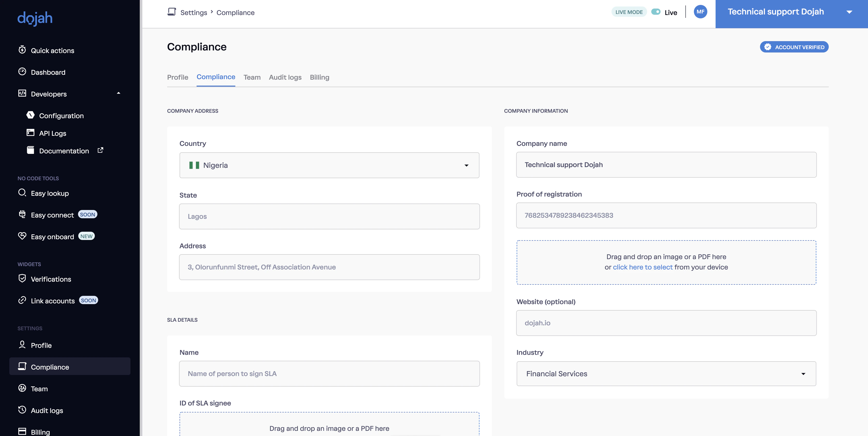Click the ACCOUNT VERIFIED badge
The image size is (868, 436).
click(794, 47)
